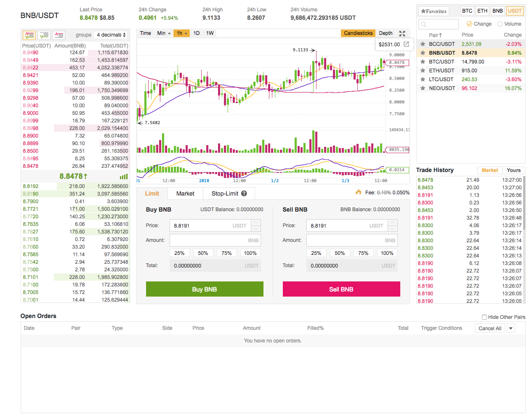Show combined order book view icon
Image resolution: width=532 pixels, height=419 pixels.
[x=29, y=35]
